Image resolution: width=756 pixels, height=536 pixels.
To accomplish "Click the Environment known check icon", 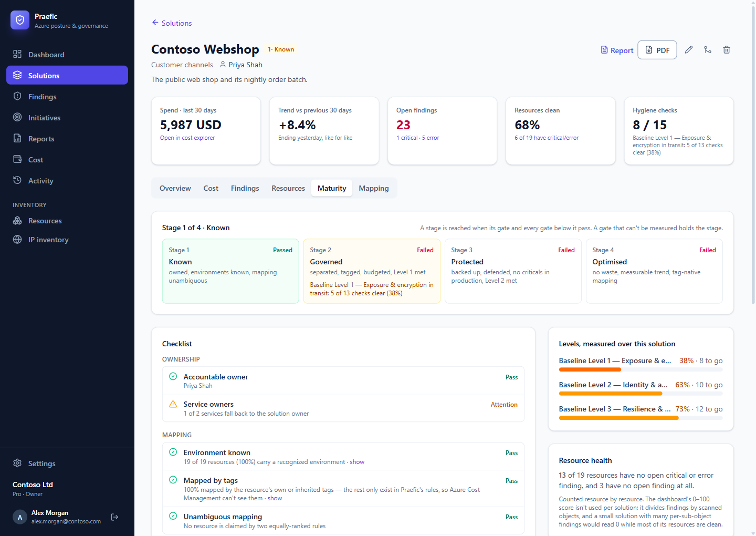I will click(x=173, y=452).
